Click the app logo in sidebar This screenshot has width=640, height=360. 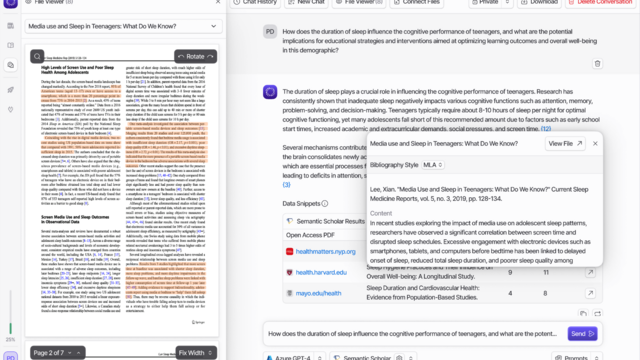pos(11,3)
